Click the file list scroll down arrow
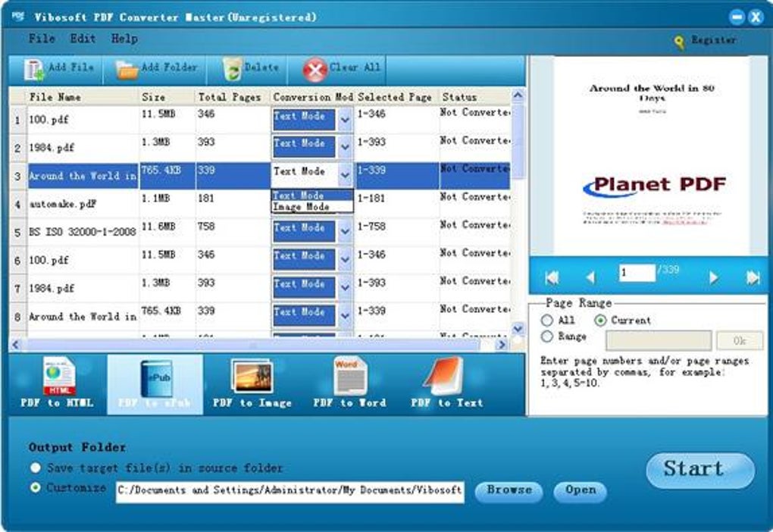Screen dimensions: 773x532 click(x=518, y=328)
